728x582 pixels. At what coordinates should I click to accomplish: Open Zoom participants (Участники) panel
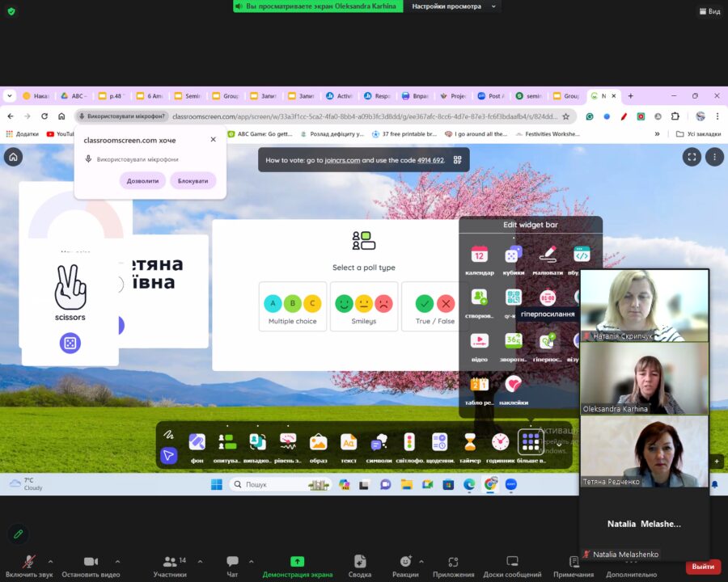(x=170, y=567)
